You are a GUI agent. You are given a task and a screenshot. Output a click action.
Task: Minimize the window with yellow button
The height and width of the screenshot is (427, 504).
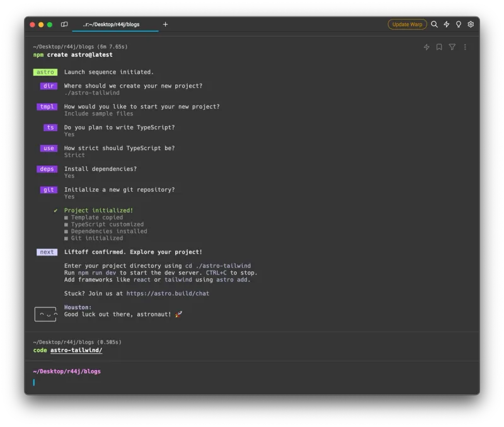tap(41, 25)
